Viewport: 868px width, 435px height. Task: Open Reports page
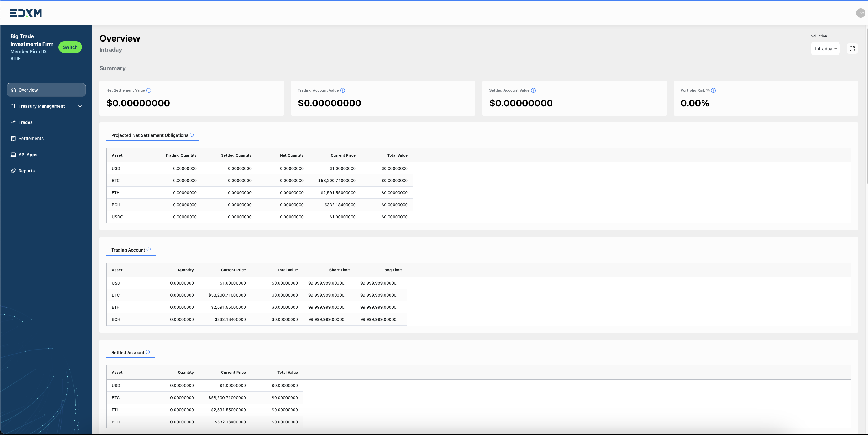46,171
